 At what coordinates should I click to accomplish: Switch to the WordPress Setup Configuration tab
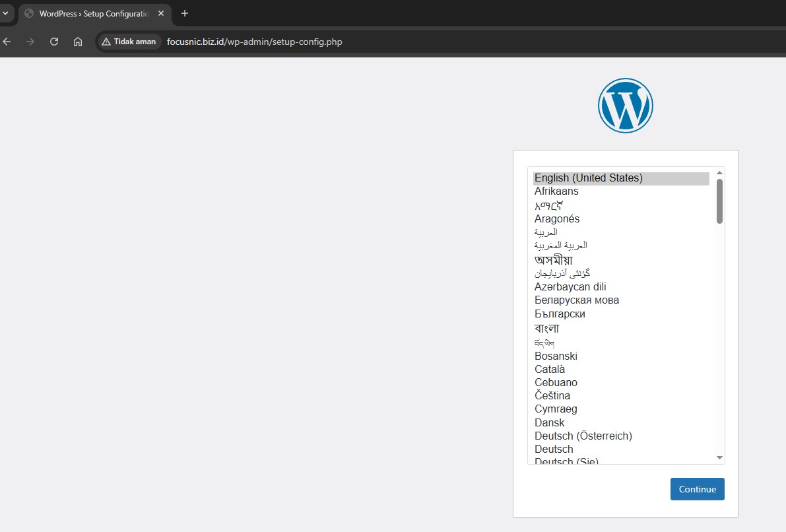coord(94,14)
